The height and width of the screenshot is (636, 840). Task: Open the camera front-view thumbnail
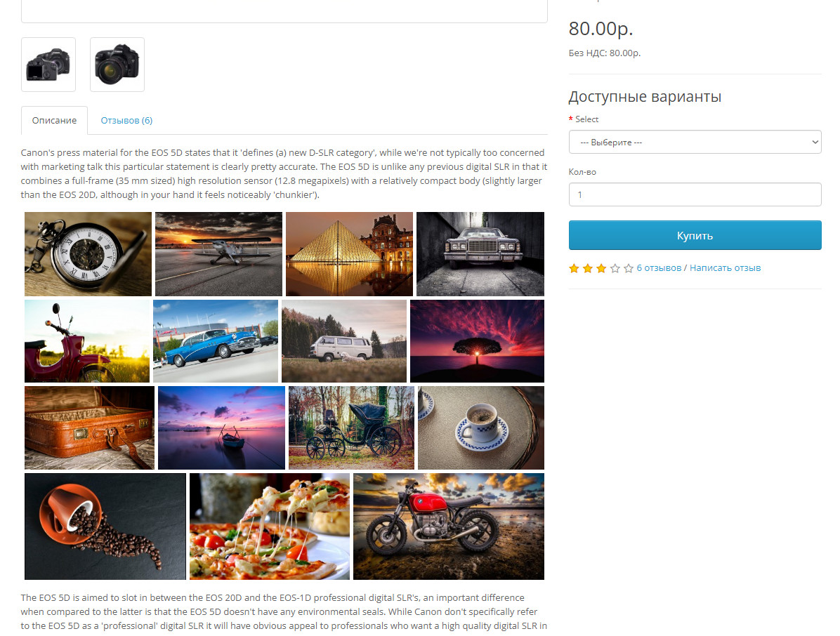(x=117, y=65)
